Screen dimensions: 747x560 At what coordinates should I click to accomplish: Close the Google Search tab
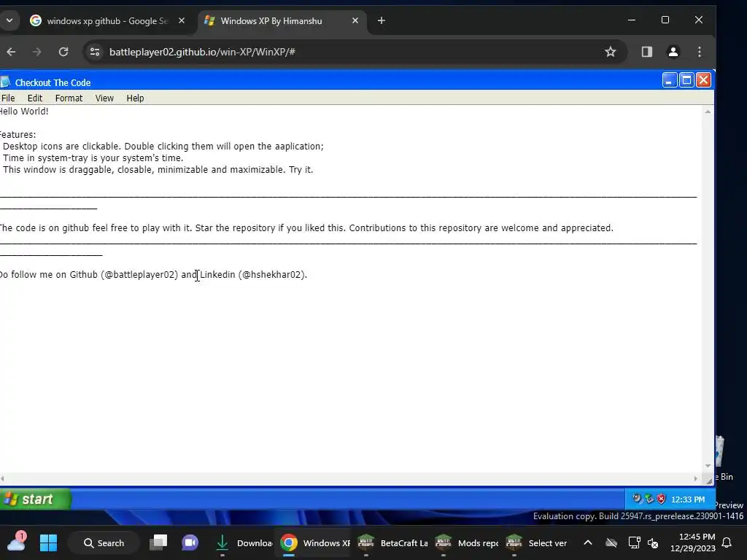(x=182, y=21)
